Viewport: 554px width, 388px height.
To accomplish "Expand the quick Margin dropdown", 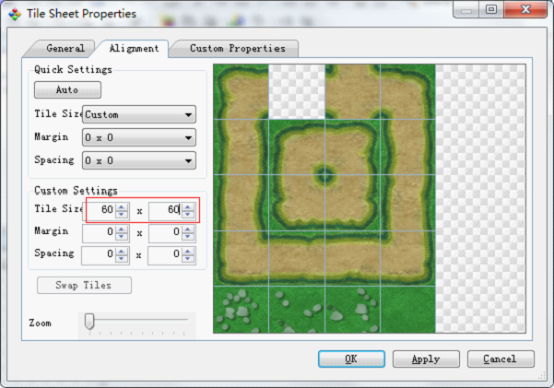I will (139, 137).
